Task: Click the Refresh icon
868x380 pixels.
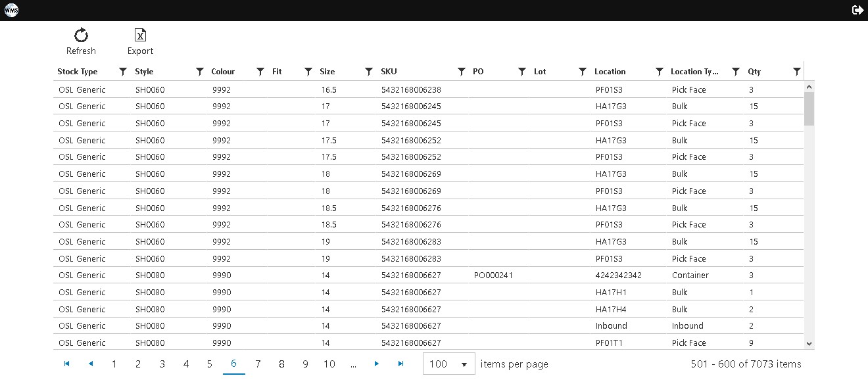Action: (x=81, y=35)
